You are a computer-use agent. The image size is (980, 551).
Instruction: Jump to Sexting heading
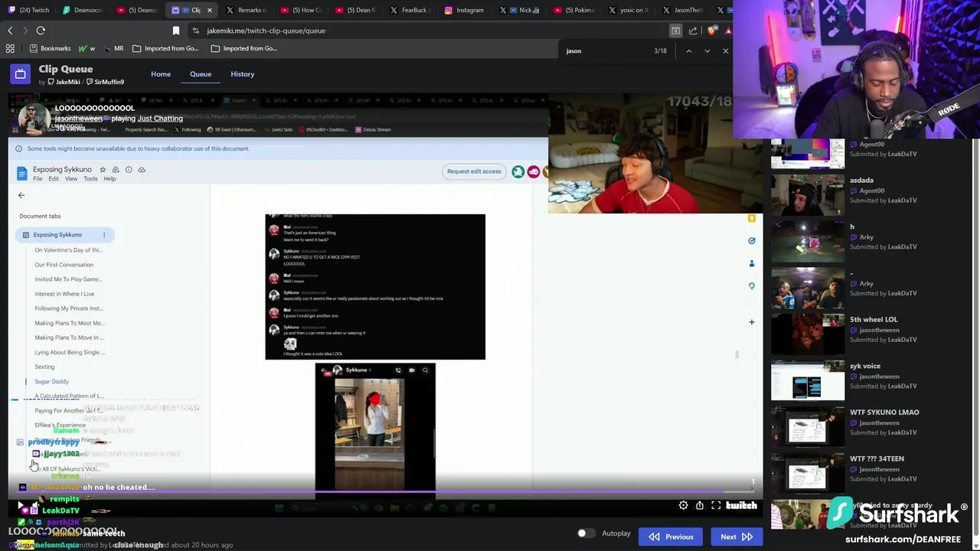coord(44,367)
